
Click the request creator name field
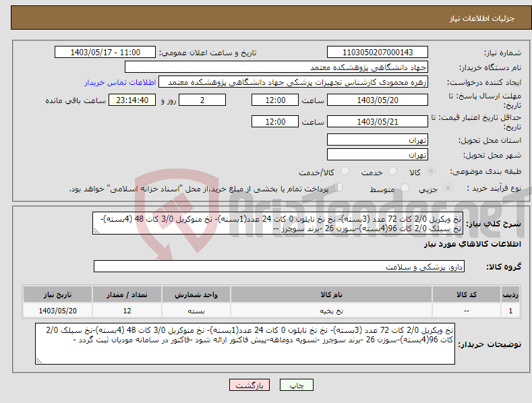click(x=293, y=82)
